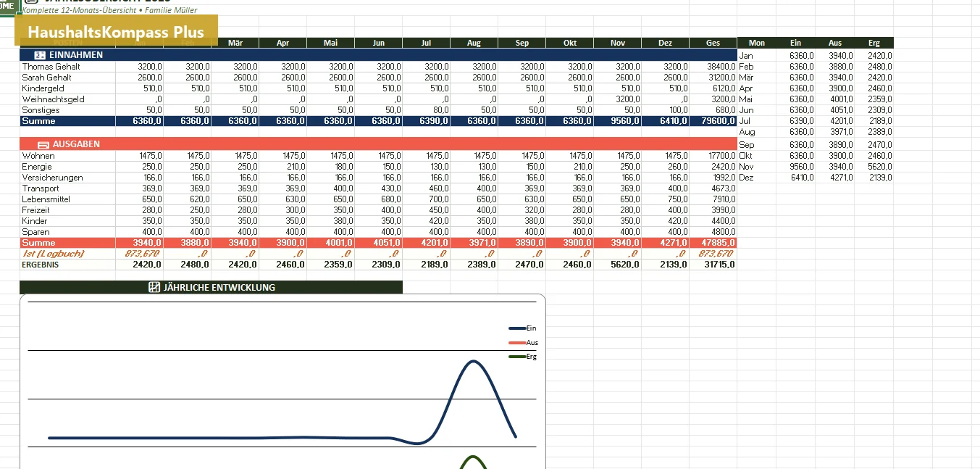The width and height of the screenshot is (980, 469).
Task: Click the side table value 5620,0
Action: 879,166
